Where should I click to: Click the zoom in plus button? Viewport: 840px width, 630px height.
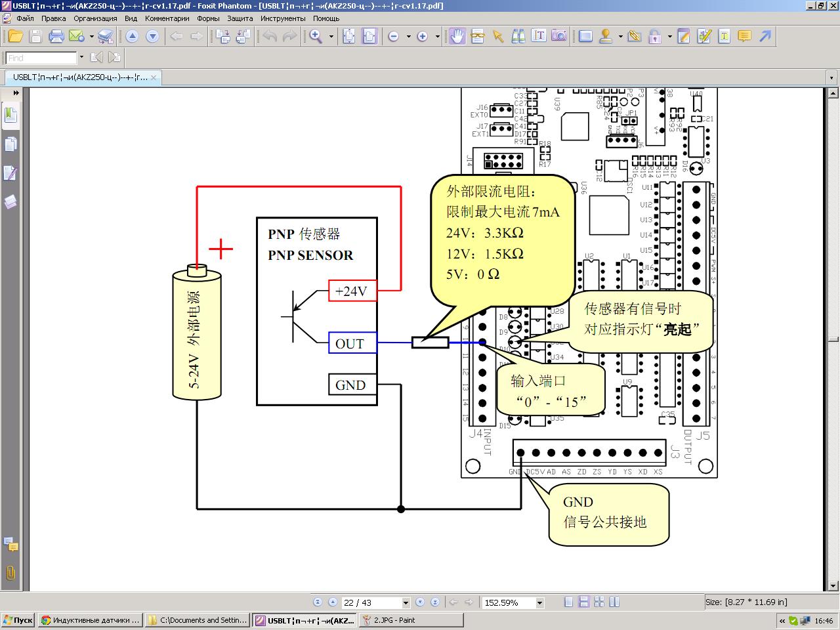(423, 36)
